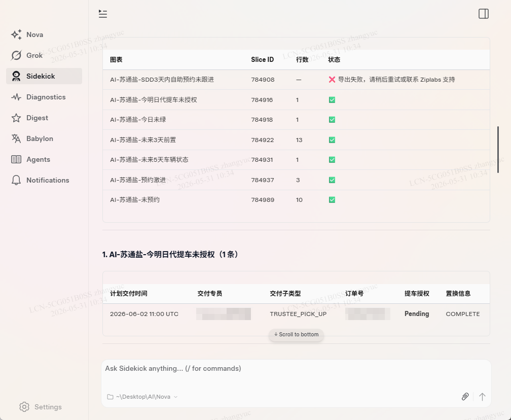Select row name AI-苏通盐-预约激进
Image resolution: width=511 pixels, height=420 pixels.
pos(138,180)
